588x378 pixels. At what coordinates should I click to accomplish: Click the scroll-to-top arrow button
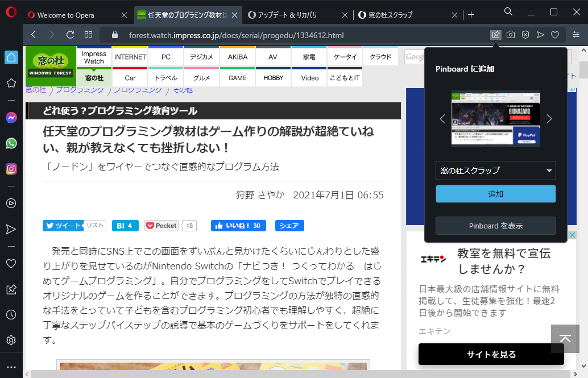point(565,338)
